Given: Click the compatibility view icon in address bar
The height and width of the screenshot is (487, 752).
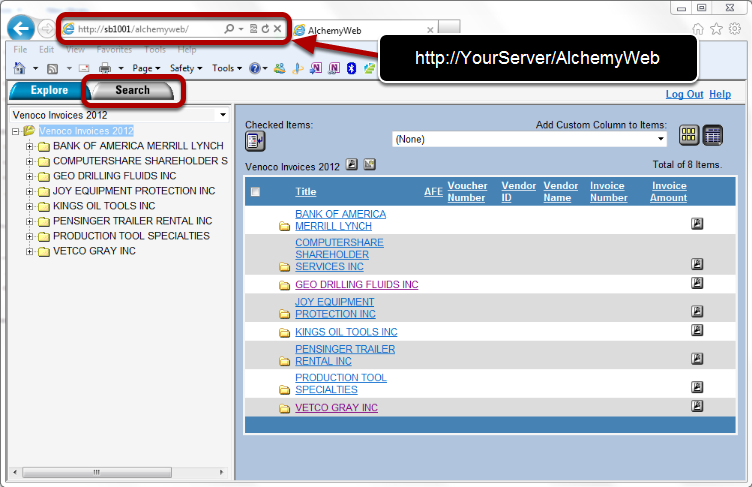Looking at the screenshot, I should [253, 29].
